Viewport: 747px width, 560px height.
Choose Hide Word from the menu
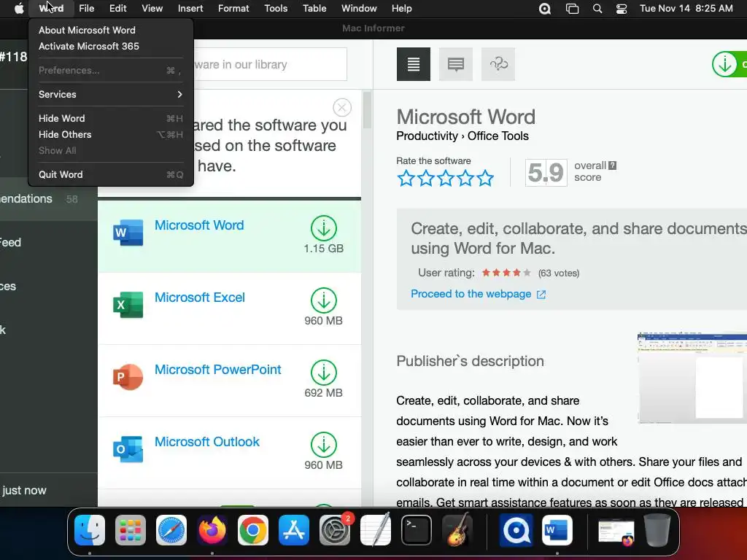point(111,118)
